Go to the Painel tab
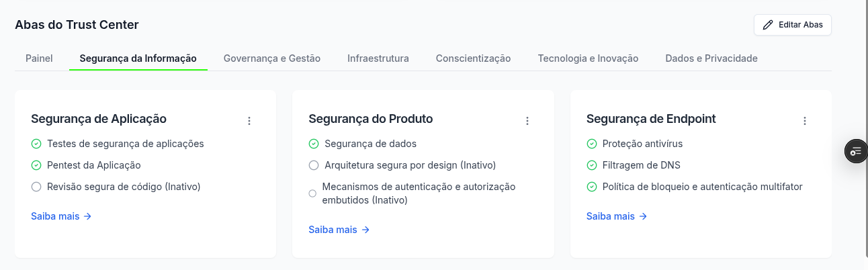The height and width of the screenshot is (270, 868). pos(39,58)
